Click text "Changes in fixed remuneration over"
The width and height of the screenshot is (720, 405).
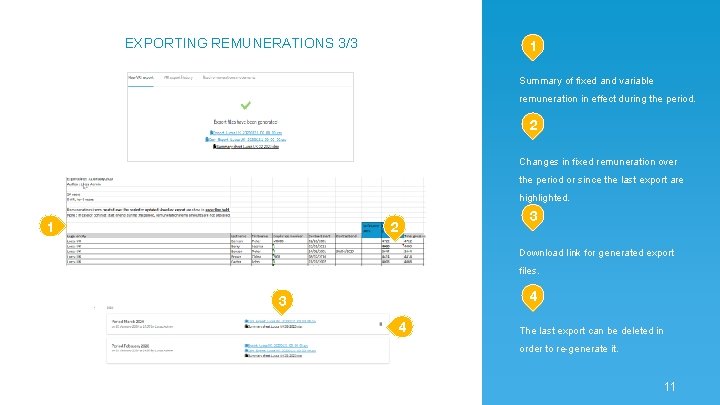[598, 162]
